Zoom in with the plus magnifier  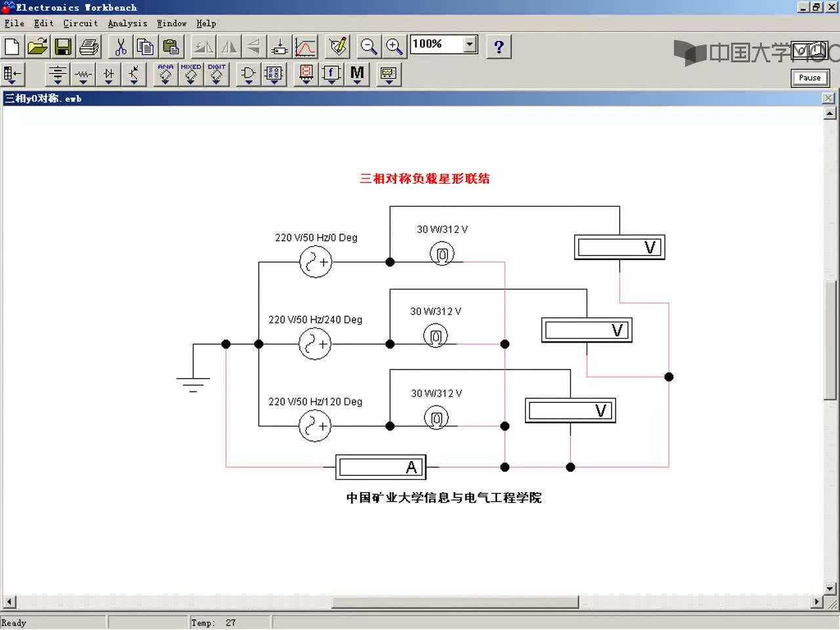click(394, 47)
